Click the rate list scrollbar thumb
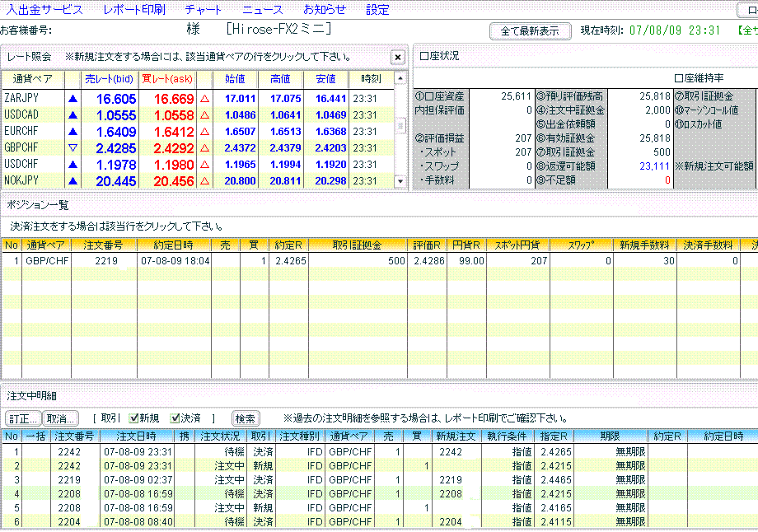 click(400, 126)
